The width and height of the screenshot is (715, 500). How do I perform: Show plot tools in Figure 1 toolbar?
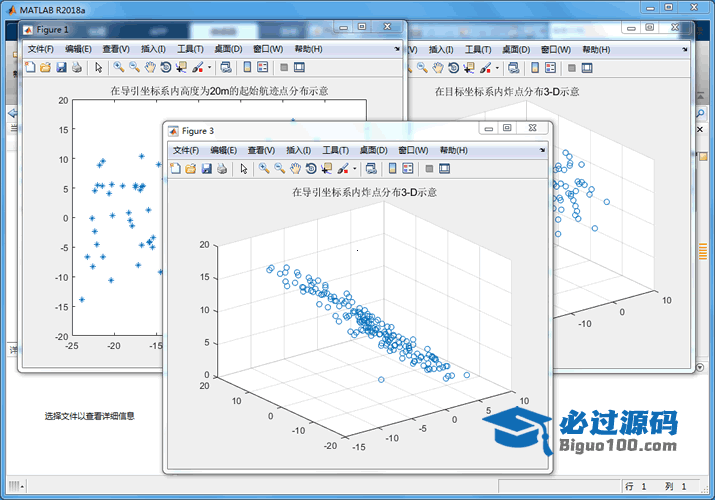(299, 67)
